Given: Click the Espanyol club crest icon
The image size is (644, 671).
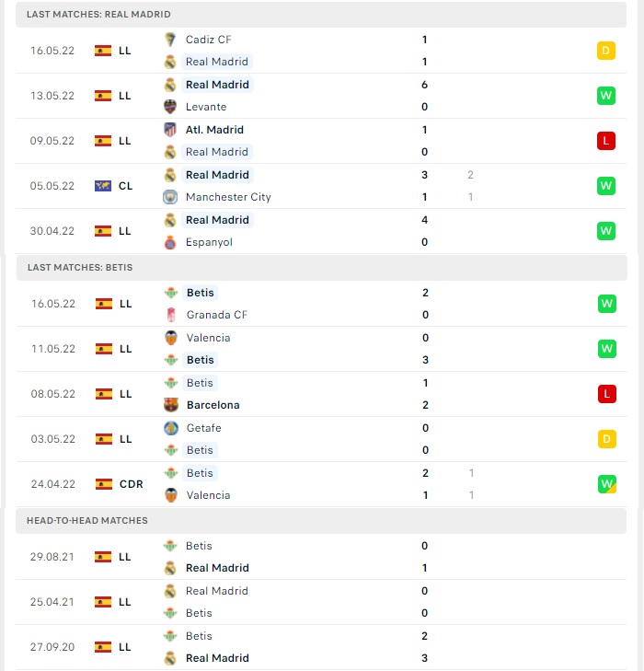Looking at the screenshot, I should [x=170, y=242].
